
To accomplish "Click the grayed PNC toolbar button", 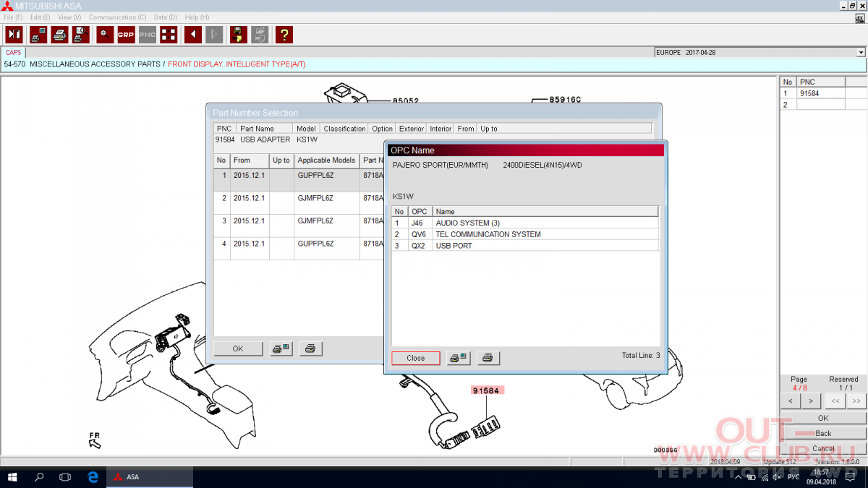I will pos(147,34).
